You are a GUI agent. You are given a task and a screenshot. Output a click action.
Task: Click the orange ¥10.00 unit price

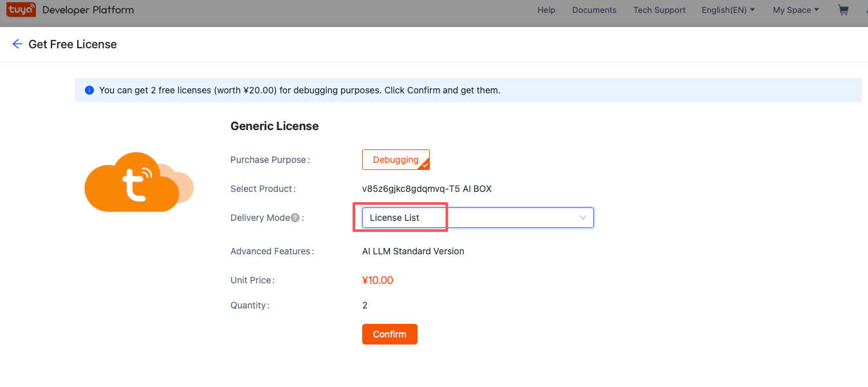[378, 279]
